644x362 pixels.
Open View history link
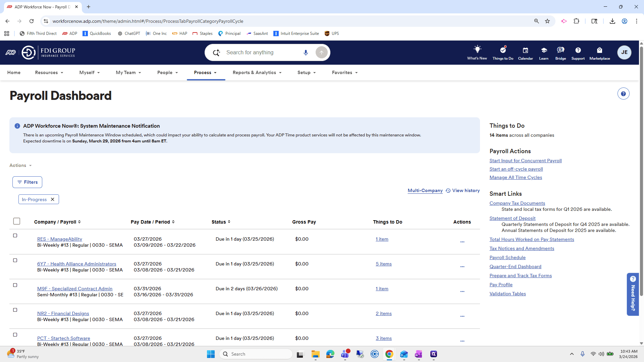pos(463,191)
